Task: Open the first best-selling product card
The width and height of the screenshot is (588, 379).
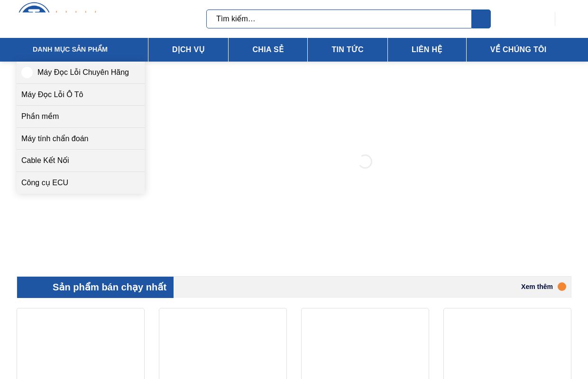Action: 81,343
